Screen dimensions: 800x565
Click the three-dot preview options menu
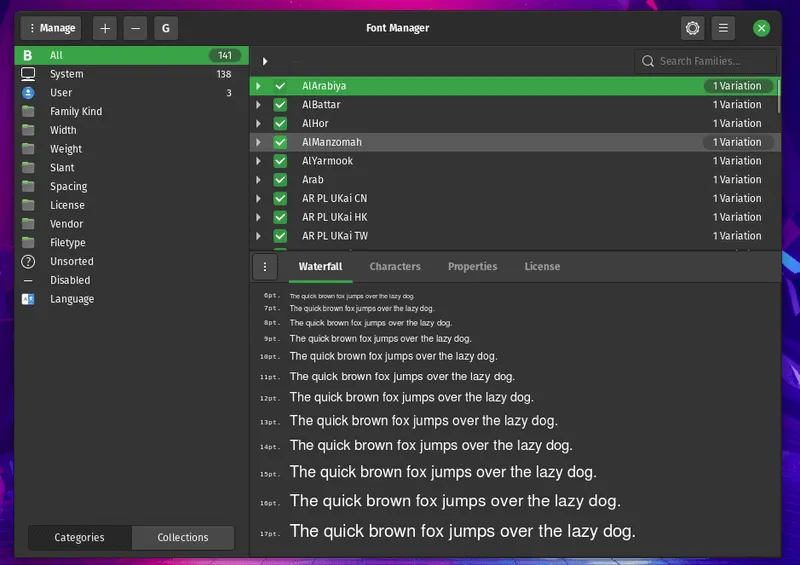tap(265, 267)
